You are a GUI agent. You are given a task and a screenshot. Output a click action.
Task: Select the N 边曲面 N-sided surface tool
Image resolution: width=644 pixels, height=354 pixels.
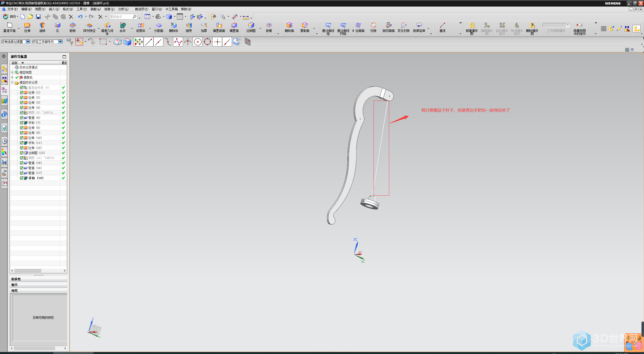coord(358,27)
